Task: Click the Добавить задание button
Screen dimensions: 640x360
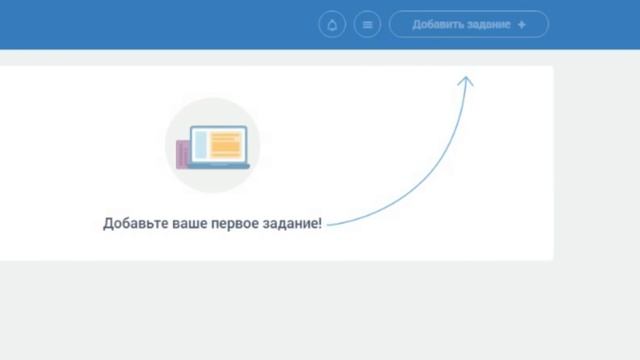Action: [x=469, y=24]
